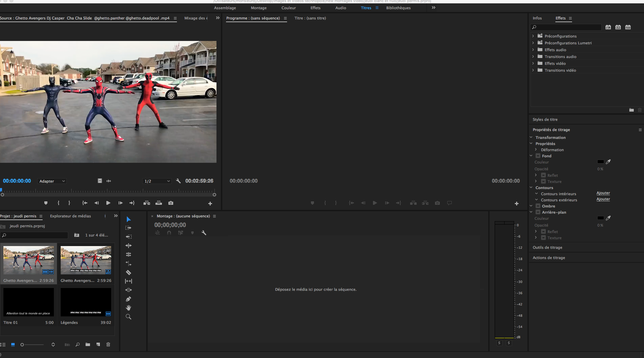Open source monitor button editor plus
The image size is (644, 358).
coord(210,203)
